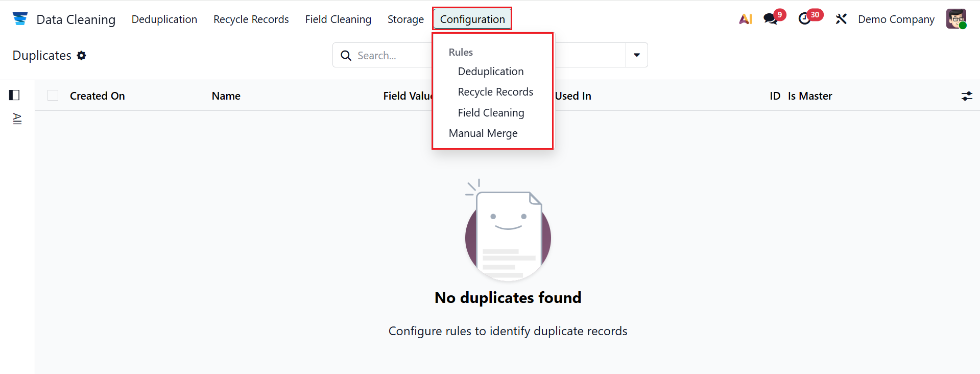
Task: Open the Demo Company switcher
Action: tap(896, 19)
